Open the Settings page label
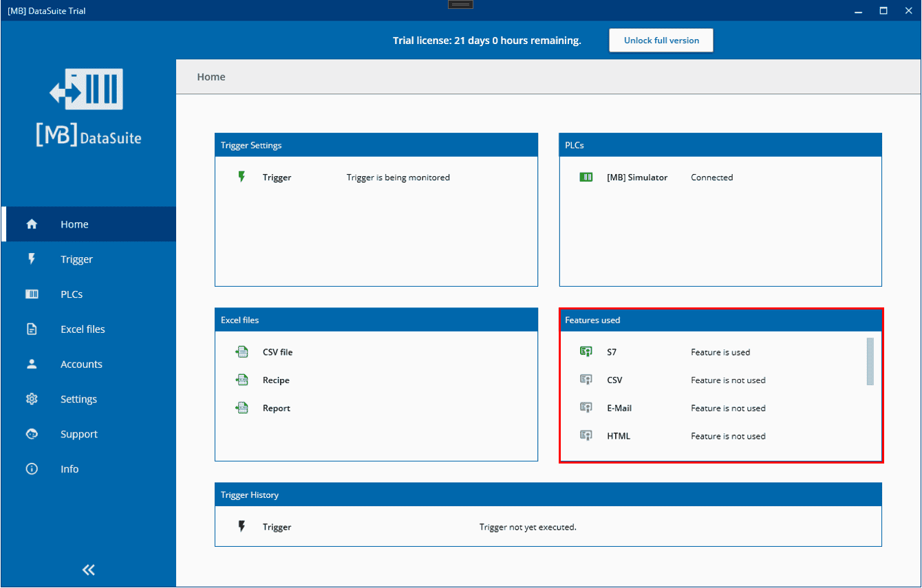 (x=78, y=400)
